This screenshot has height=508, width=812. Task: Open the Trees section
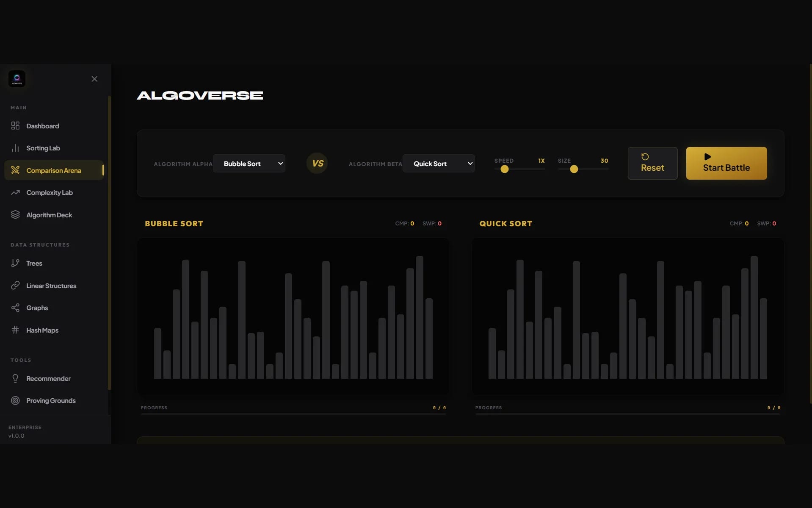point(54,263)
